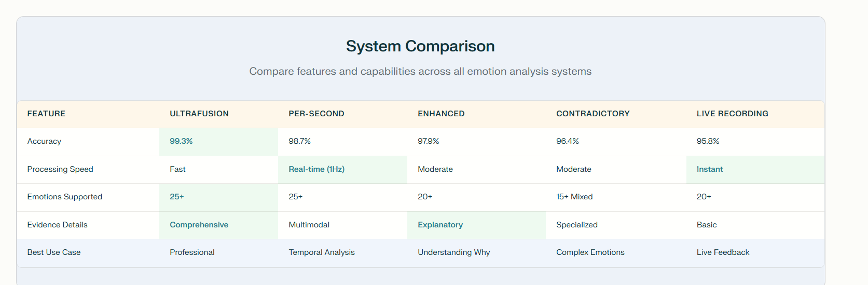
Task: Select the Processing Speed row label
Action: tap(60, 169)
